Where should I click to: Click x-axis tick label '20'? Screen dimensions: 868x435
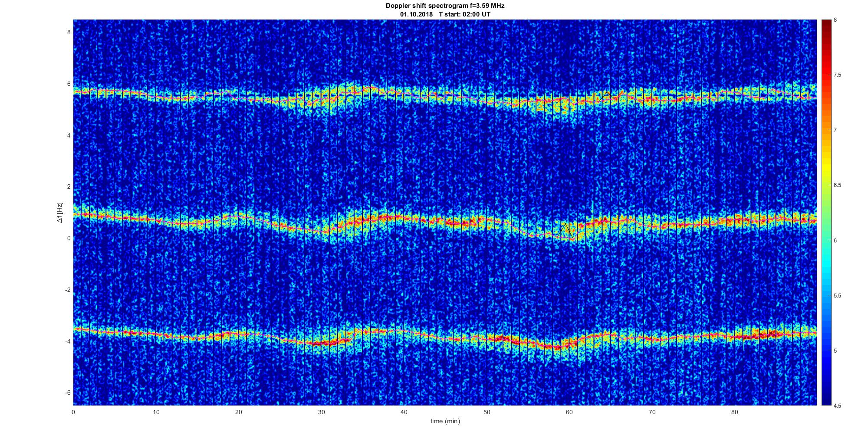point(239,412)
